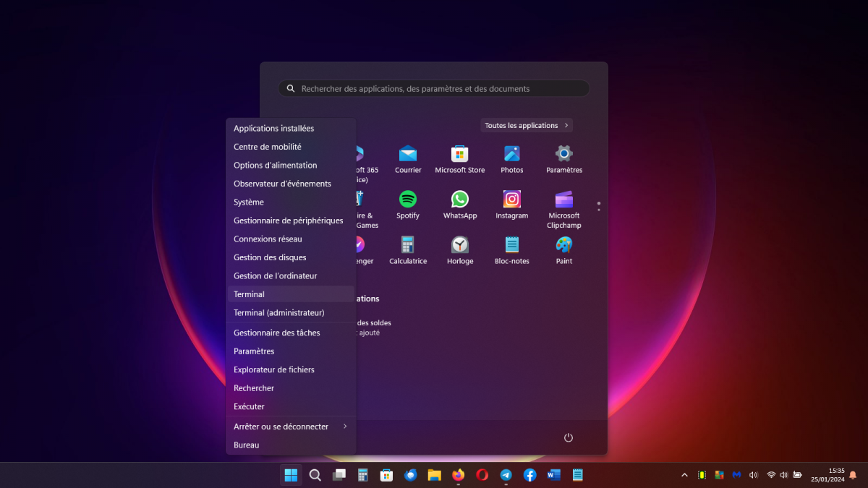This screenshot has width=868, height=488.
Task: Switch to Telegram on the taskbar
Action: coord(506,475)
